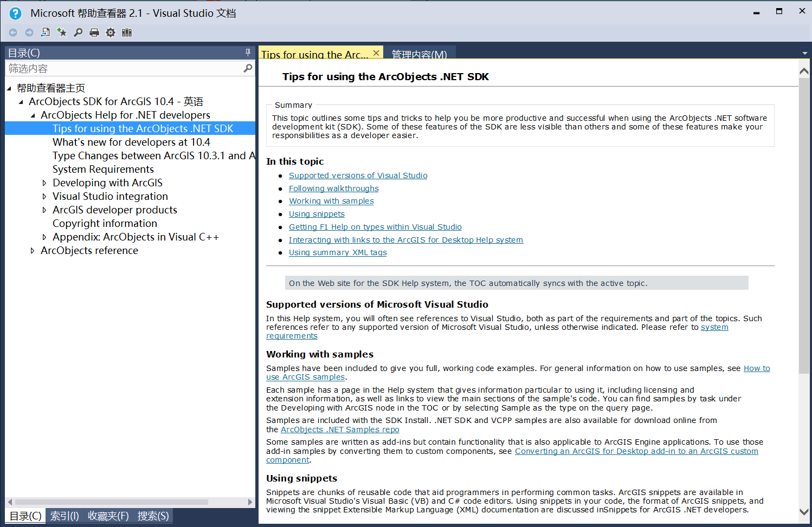Open Supported versions of Visual Studio link
Viewport: 812px width, 527px height.
coord(358,175)
